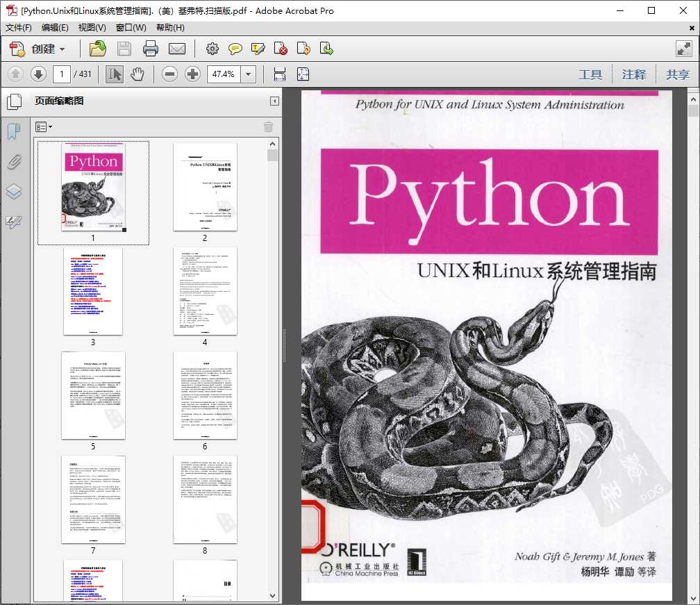Open the zoom level dropdown arrow
This screenshot has width=700, height=605.
click(248, 74)
